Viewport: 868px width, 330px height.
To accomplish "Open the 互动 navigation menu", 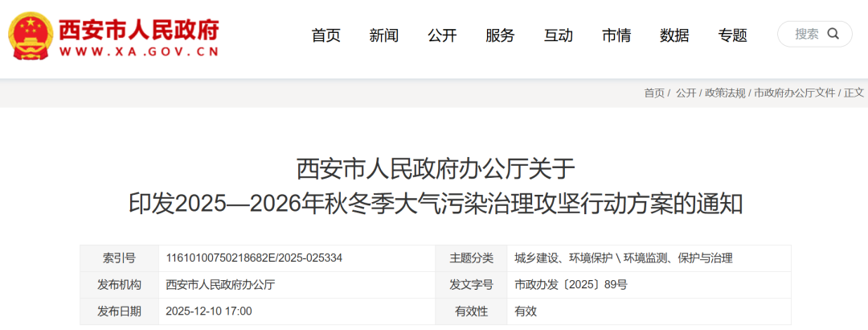I will pos(559,35).
